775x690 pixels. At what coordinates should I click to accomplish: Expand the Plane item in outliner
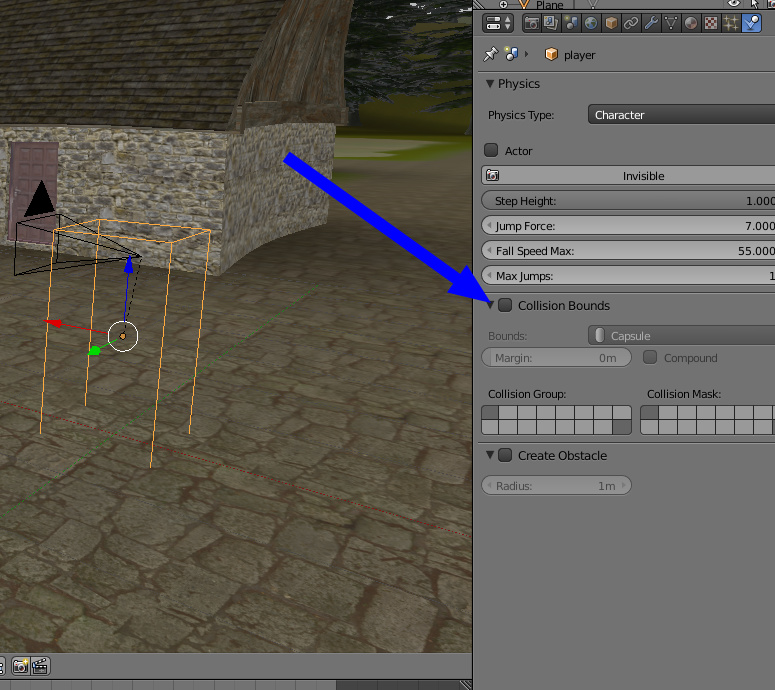point(503,4)
